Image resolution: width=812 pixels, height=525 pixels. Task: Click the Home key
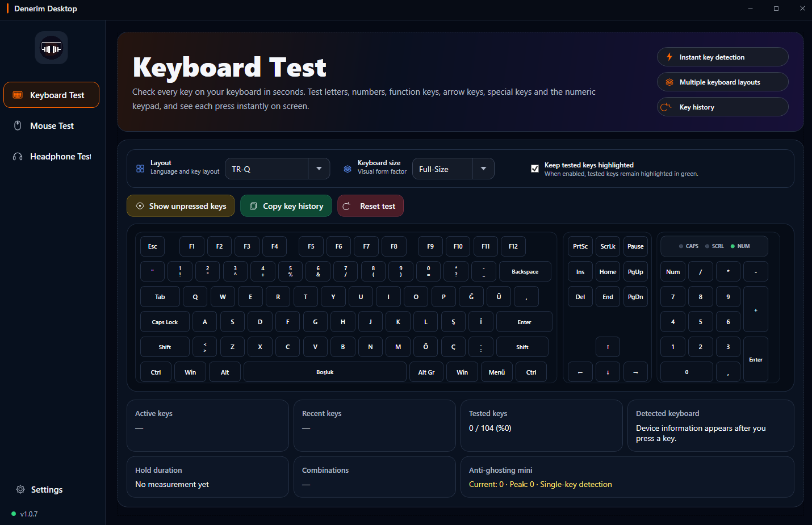click(x=608, y=271)
